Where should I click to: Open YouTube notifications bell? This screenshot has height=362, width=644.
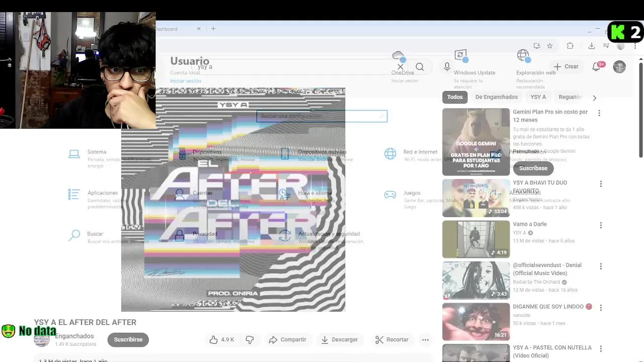597,66
